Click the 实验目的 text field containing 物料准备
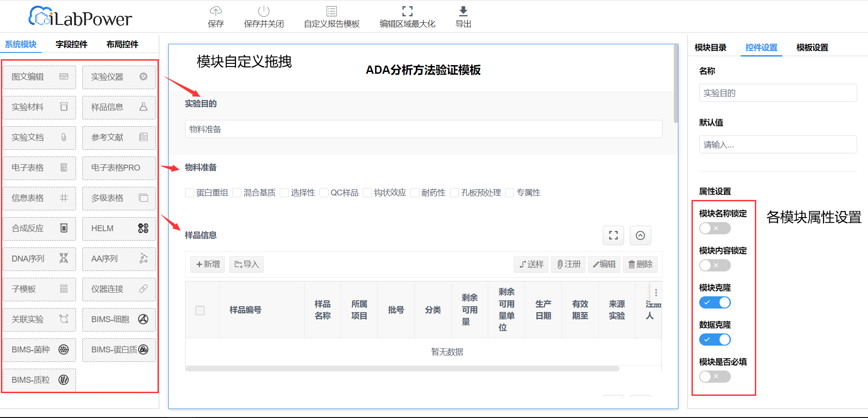 [x=424, y=129]
